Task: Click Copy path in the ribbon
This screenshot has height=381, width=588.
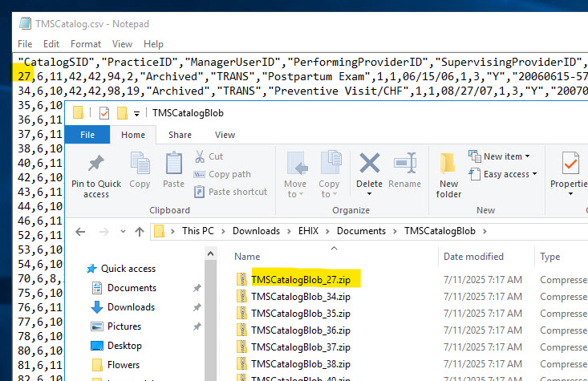Action: (x=222, y=174)
